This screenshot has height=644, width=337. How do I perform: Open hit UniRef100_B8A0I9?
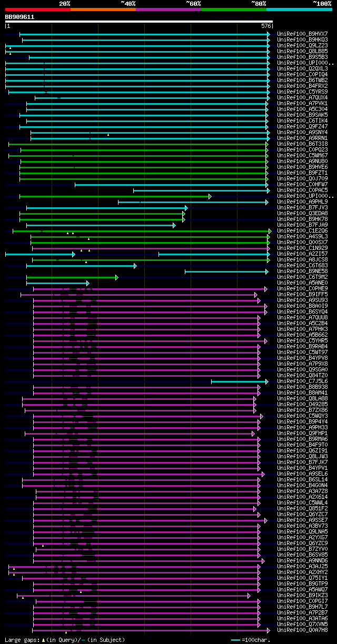click(x=303, y=306)
